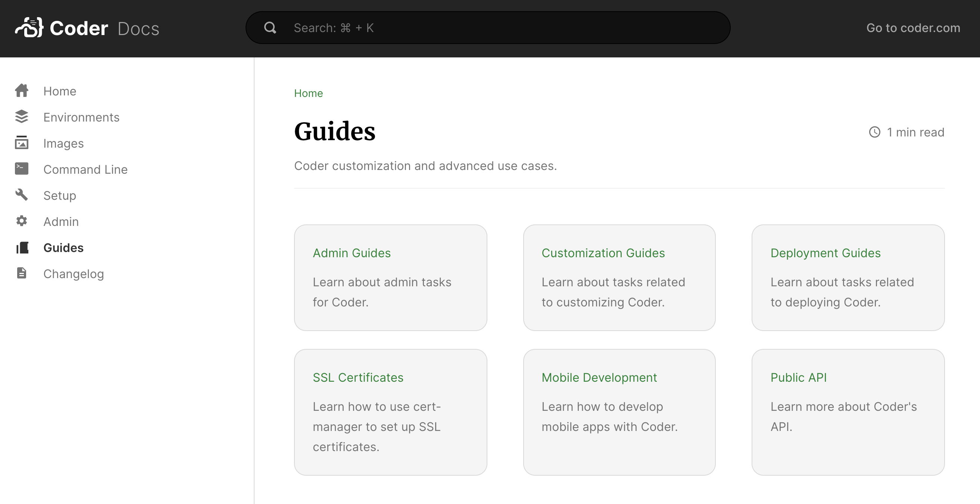Screen dimensions: 980x504
Task: Open the Go to coder.com link
Action: [x=913, y=28]
